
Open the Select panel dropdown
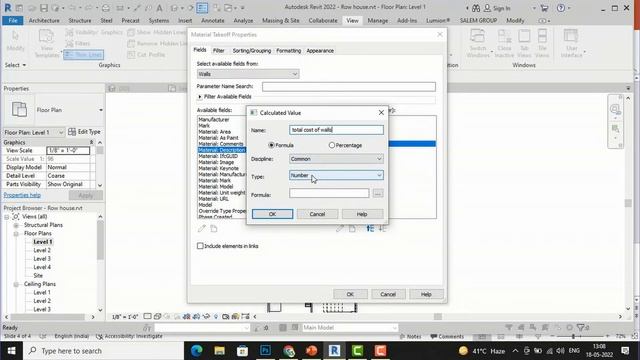point(15,65)
